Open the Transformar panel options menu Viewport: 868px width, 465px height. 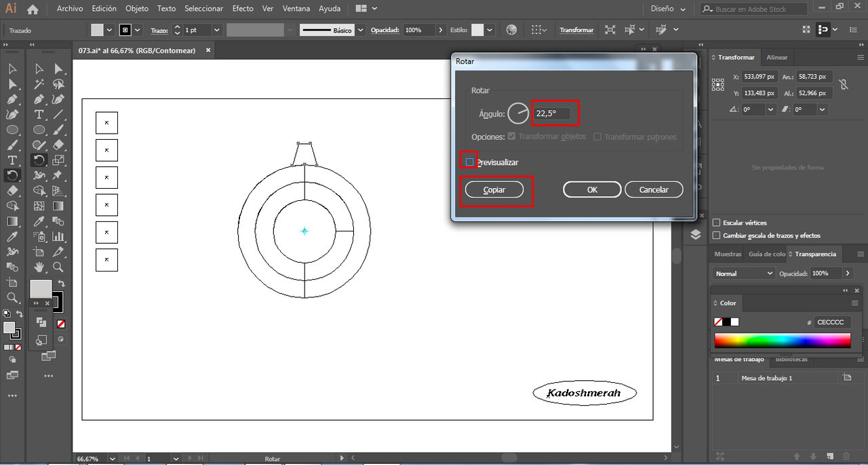(x=860, y=58)
